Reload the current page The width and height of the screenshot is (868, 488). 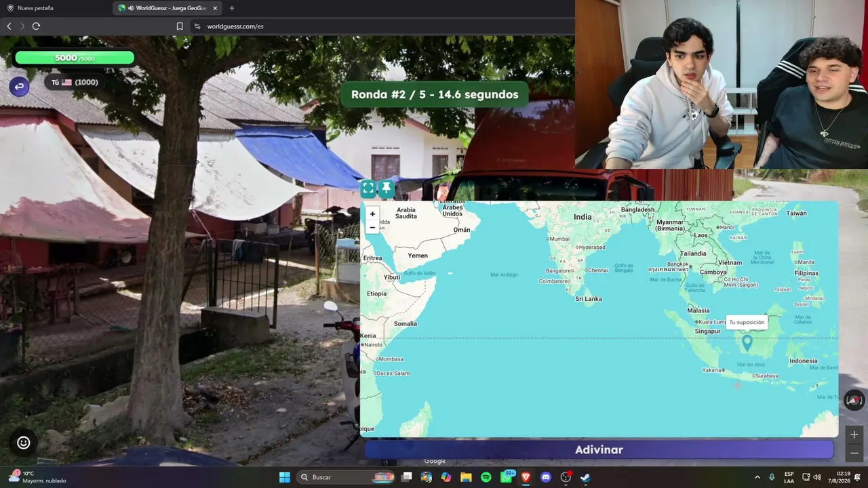pos(36,26)
